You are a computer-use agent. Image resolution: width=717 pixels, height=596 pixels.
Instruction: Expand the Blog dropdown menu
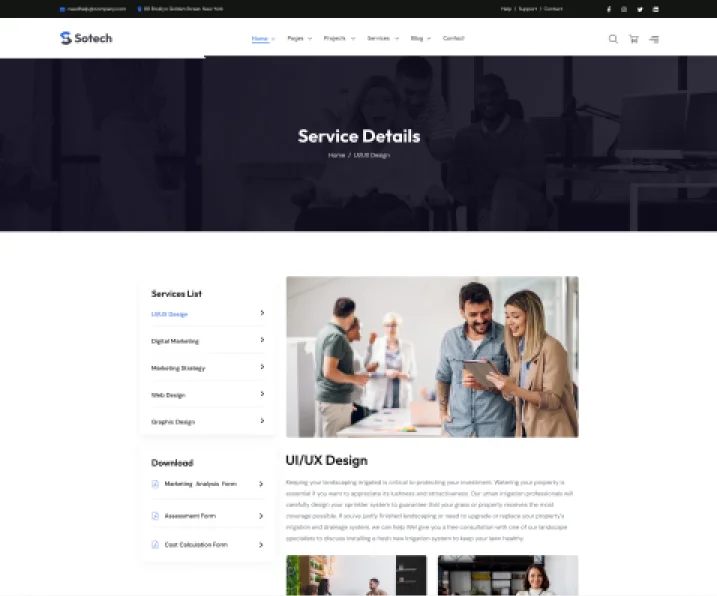420,38
